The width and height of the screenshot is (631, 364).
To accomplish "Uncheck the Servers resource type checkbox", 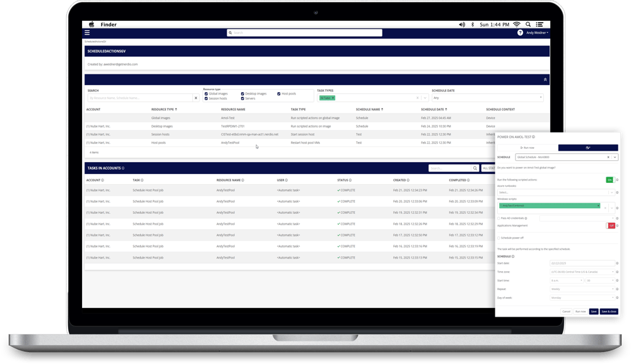I will 244,98.
